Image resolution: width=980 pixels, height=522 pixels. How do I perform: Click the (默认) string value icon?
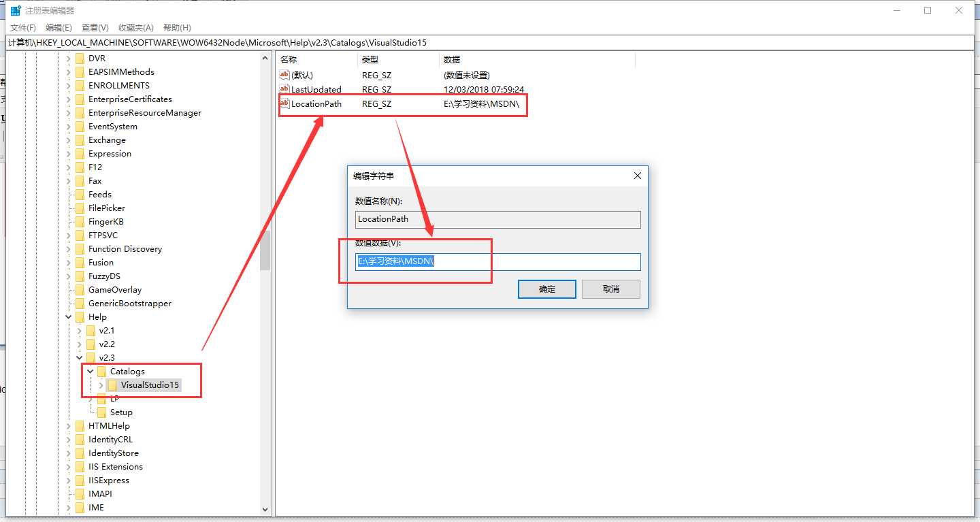click(284, 75)
